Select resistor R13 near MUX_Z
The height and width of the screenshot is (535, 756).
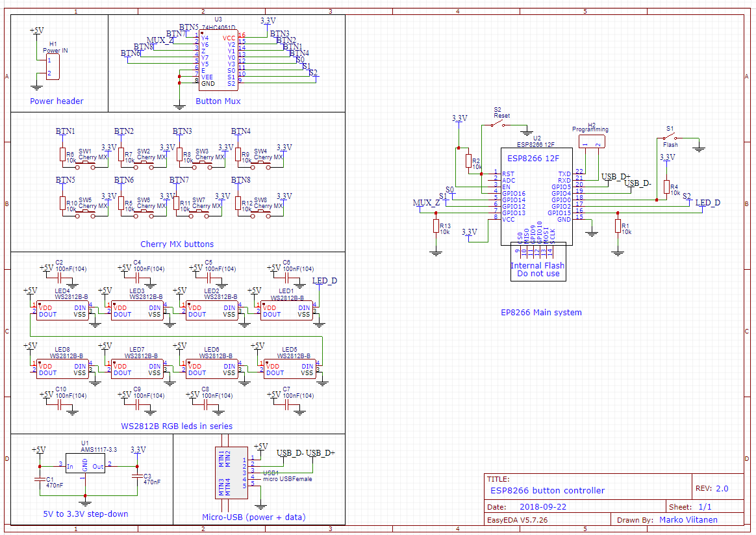pyautogui.click(x=436, y=226)
